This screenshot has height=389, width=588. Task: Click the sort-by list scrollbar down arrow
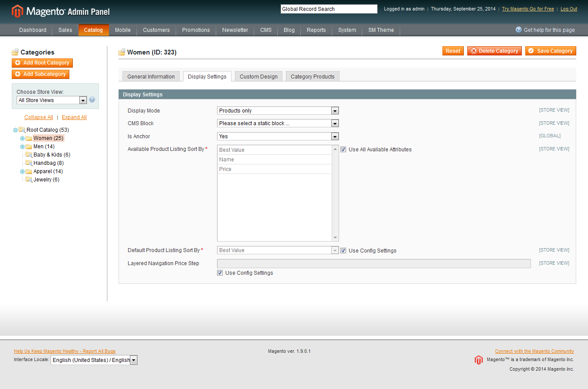pyautogui.click(x=335, y=238)
